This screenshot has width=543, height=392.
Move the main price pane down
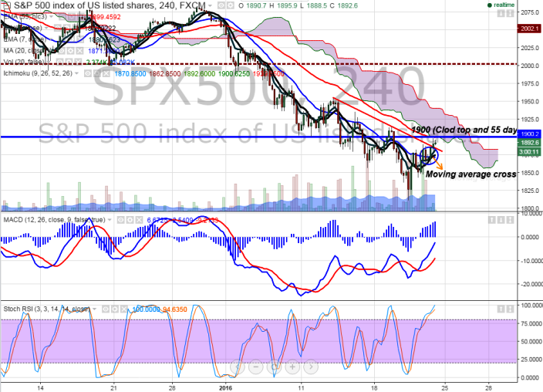pos(501,13)
